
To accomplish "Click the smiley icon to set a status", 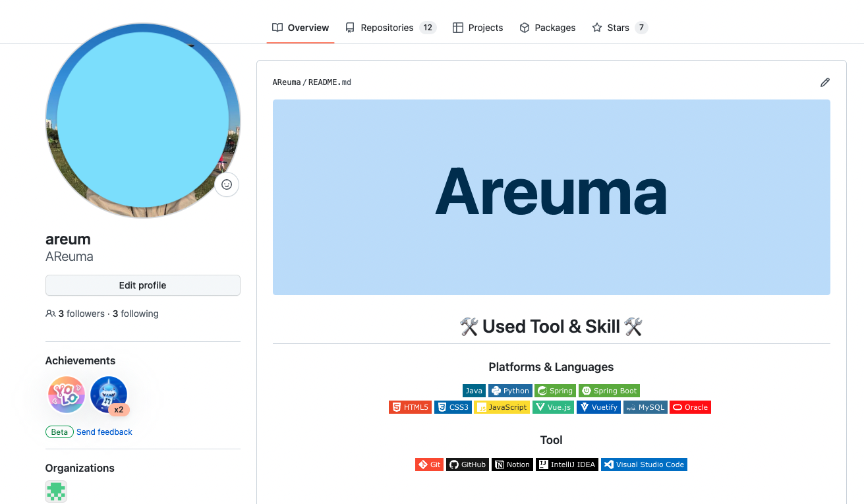I will coord(226,184).
